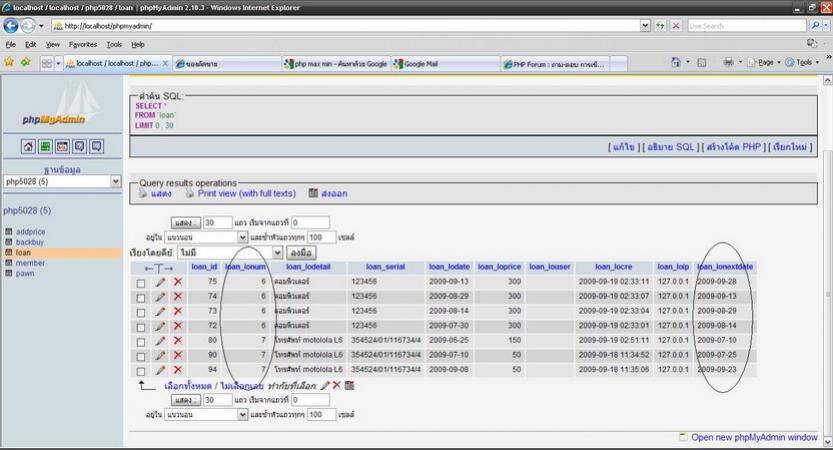Tick the checkbox for loan_id 73
This screenshot has height=450, width=833.
pyautogui.click(x=141, y=313)
